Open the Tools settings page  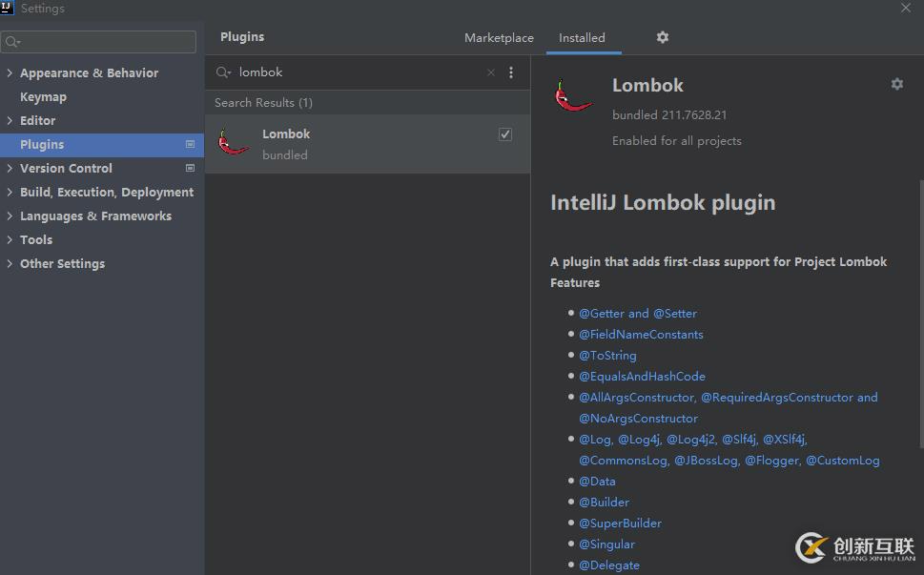coord(36,239)
